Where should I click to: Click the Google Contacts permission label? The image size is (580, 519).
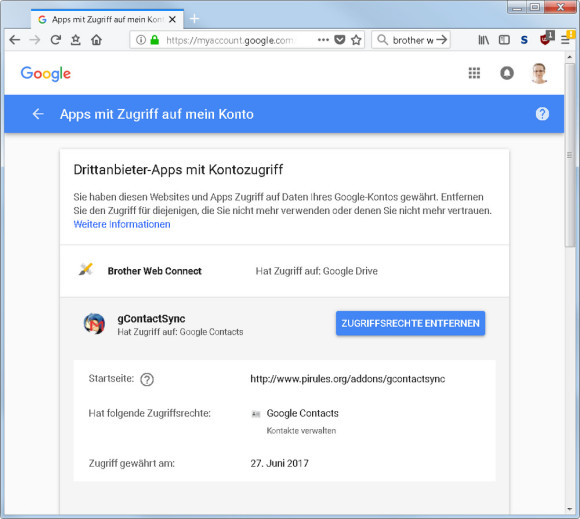coord(303,413)
